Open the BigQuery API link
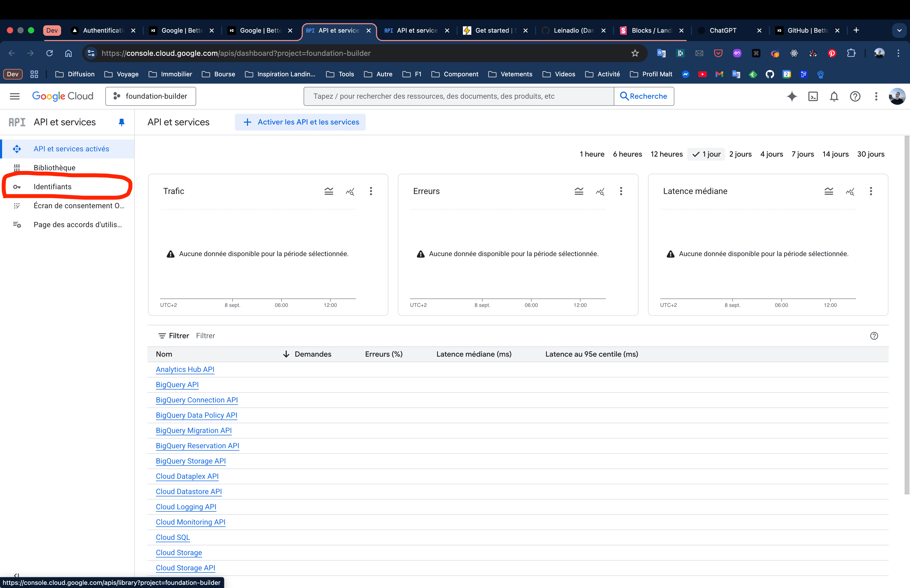Screen dimensions: 910x588 point(177,385)
